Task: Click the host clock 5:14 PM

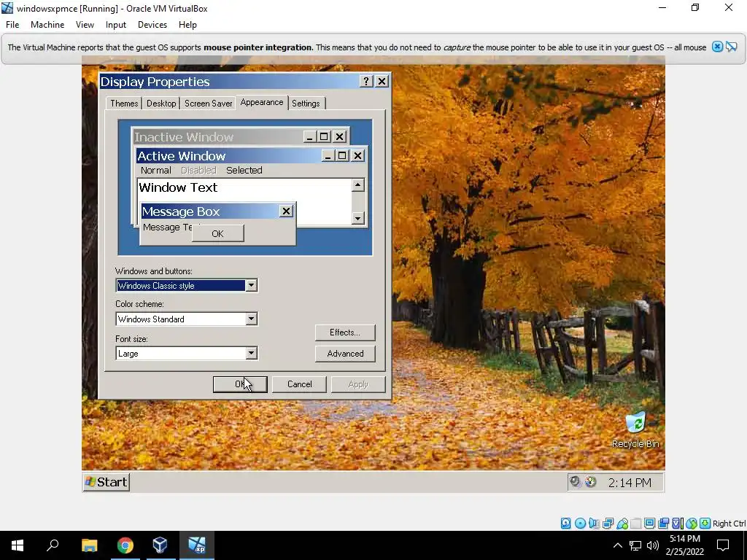Action: coord(684,539)
